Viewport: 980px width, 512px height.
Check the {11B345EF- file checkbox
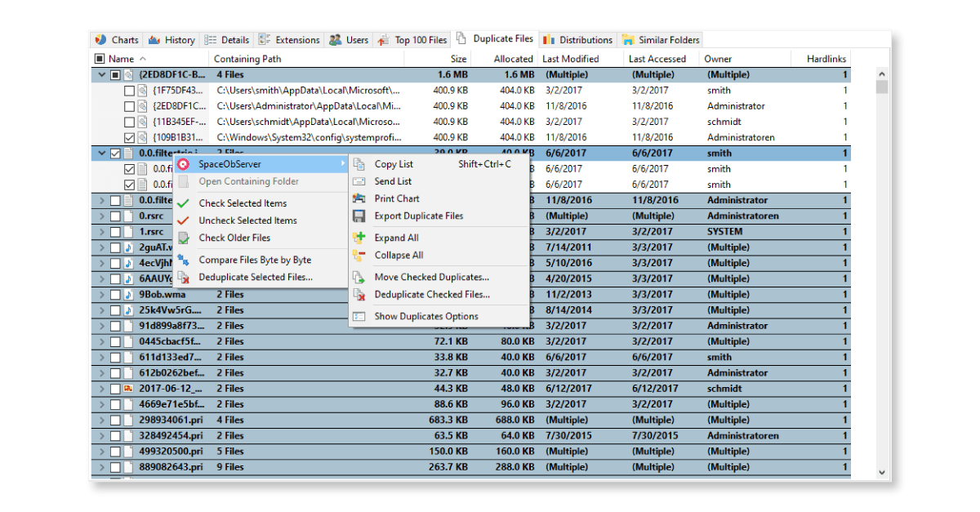click(129, 122)
